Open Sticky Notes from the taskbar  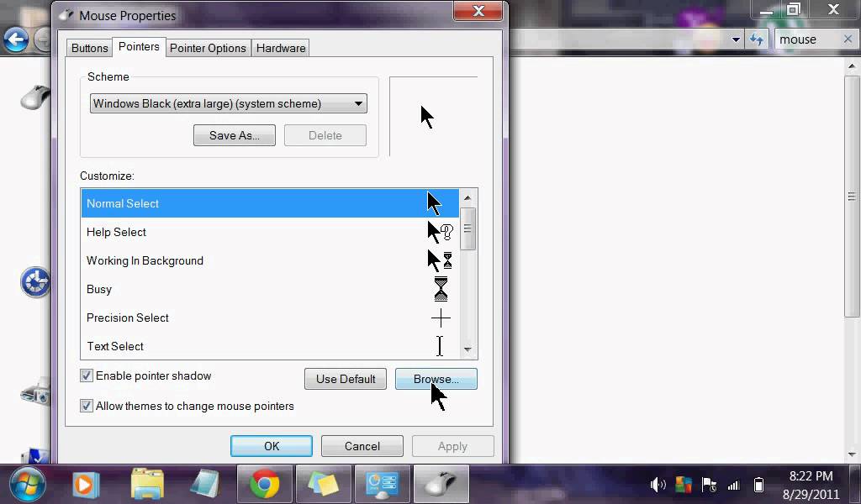(x=323, y=485)
